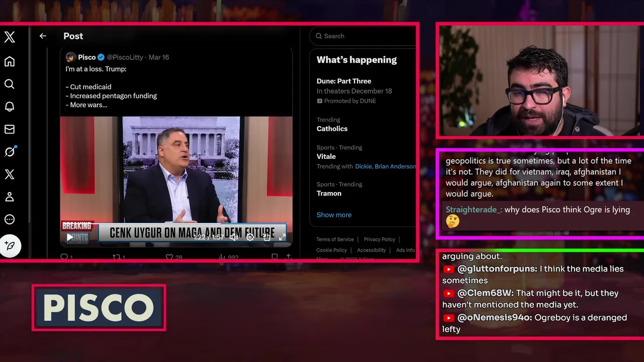The height and width of the screenshot is (362, 644).
Task: Open video settings gear icon
Action: tap(250, 237)
